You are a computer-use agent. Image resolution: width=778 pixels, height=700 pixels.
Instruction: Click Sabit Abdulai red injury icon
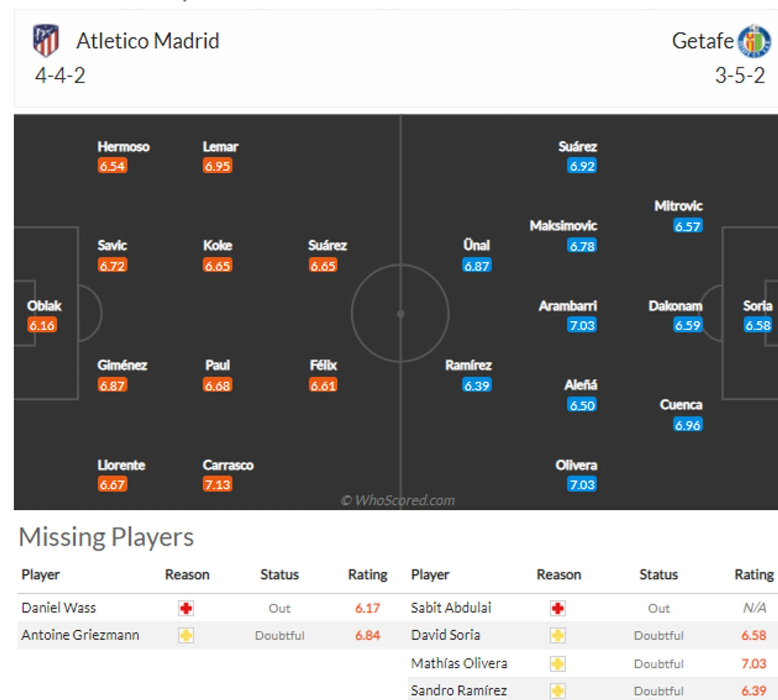557,608
